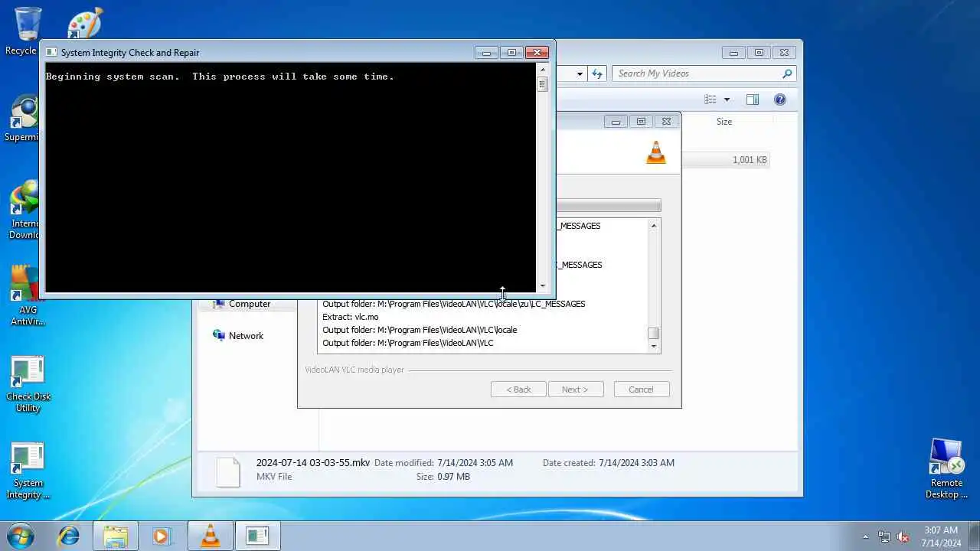Open the muted volume tray icon
Screen dimensions: 980x551
point(903,537)
